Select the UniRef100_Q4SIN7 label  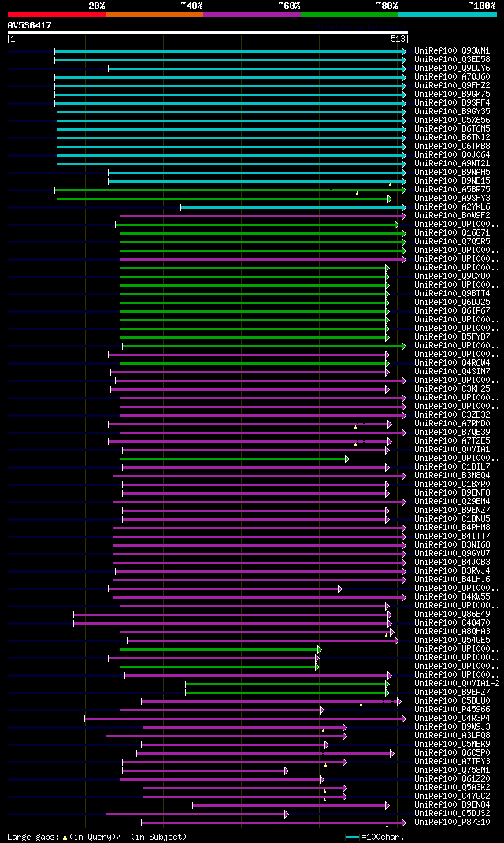(x=452, y=372)
